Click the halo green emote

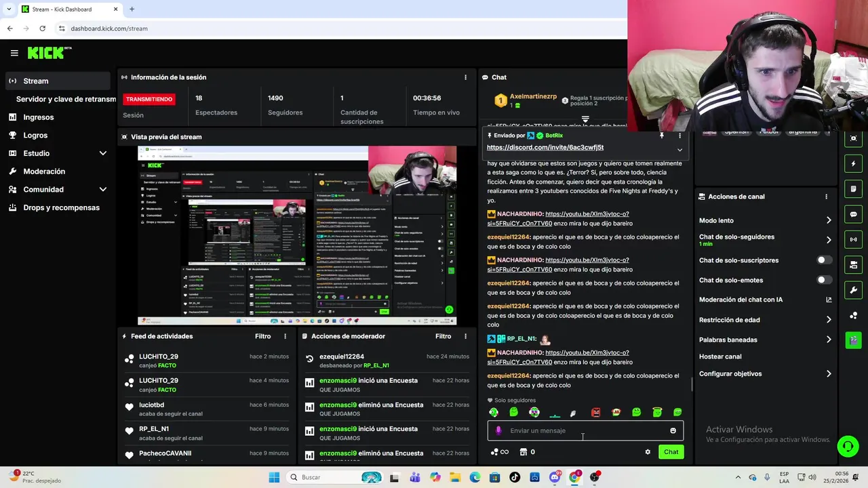tap(656, 412)
